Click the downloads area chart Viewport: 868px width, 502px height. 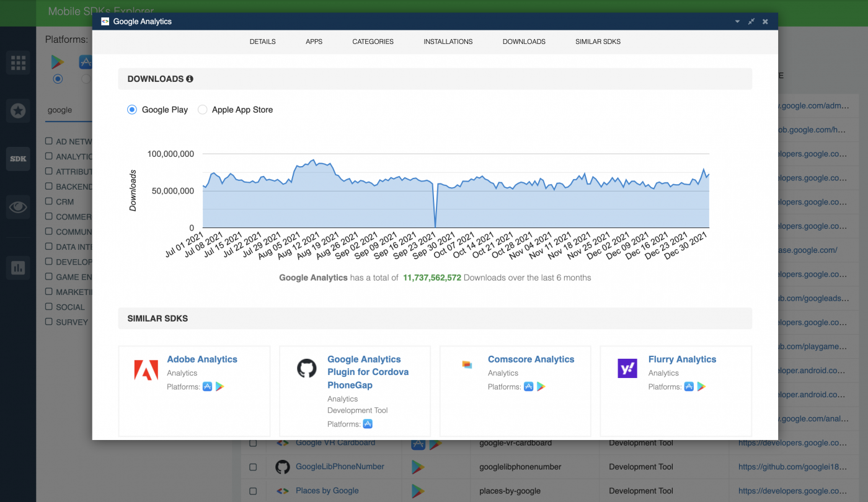(x=456, y=191)
